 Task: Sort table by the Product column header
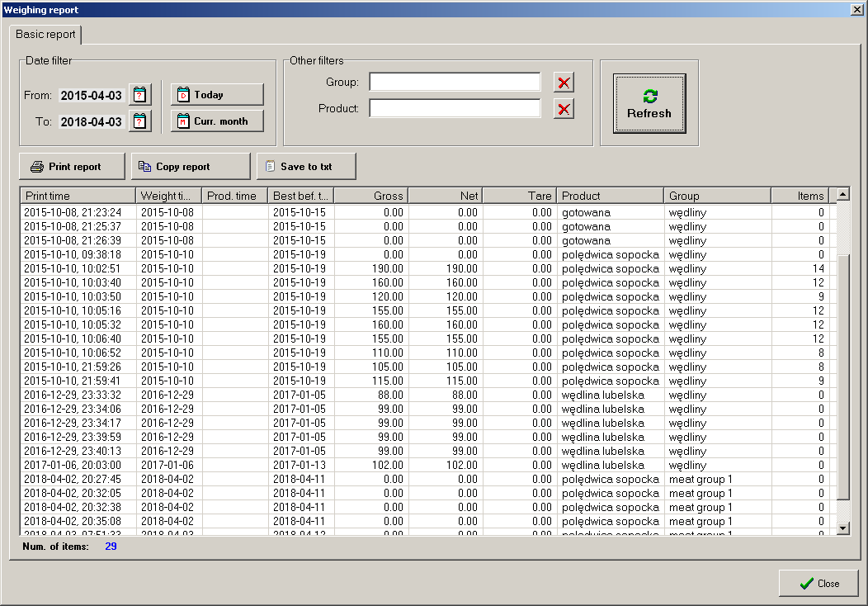pyautogui.click(x=610, y=196)
